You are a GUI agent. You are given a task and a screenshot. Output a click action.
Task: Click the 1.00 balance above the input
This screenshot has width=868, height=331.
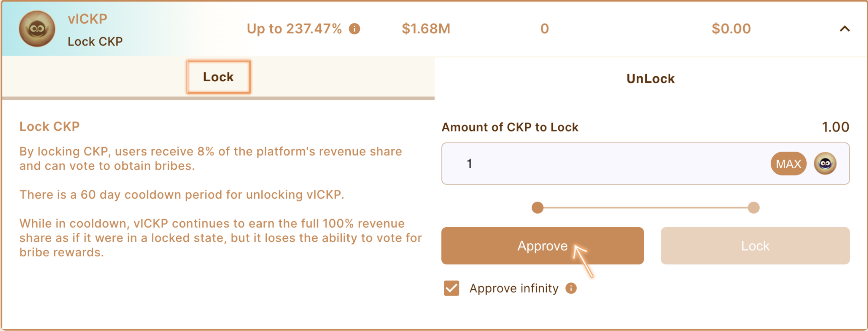(835, 127)
